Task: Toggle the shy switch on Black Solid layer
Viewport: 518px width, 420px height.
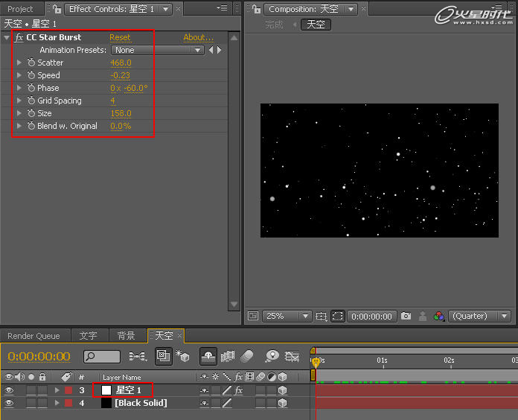Action: (204, 403)
